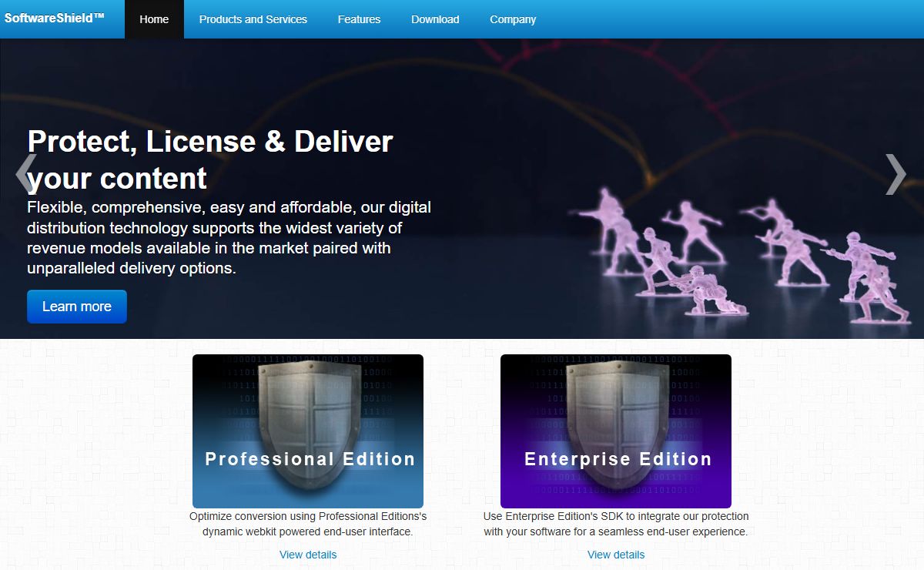Select the Enterprise Edition title label

click(618, 459)
